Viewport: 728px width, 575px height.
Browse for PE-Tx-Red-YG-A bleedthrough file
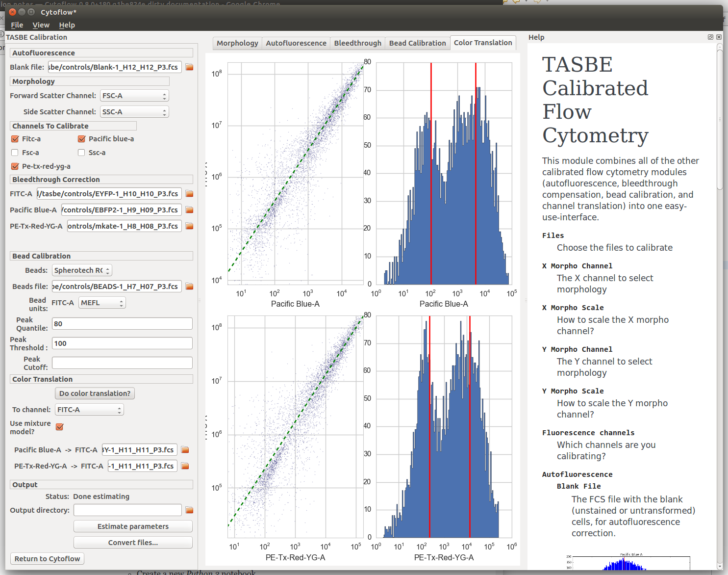point(189,226)
